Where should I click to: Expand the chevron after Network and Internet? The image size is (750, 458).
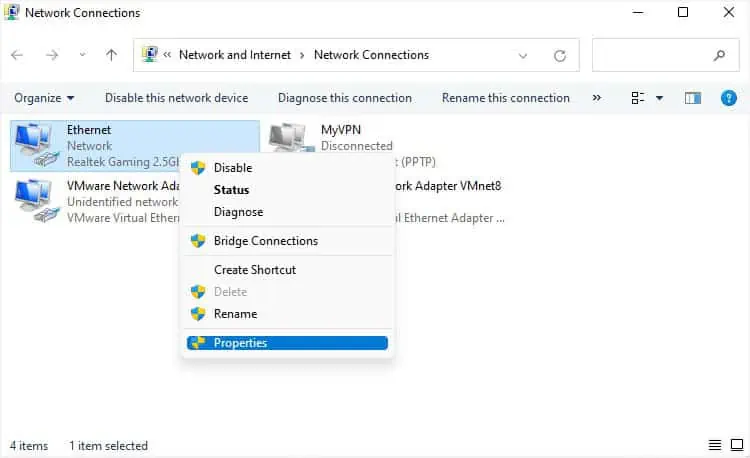click(302, 55)
